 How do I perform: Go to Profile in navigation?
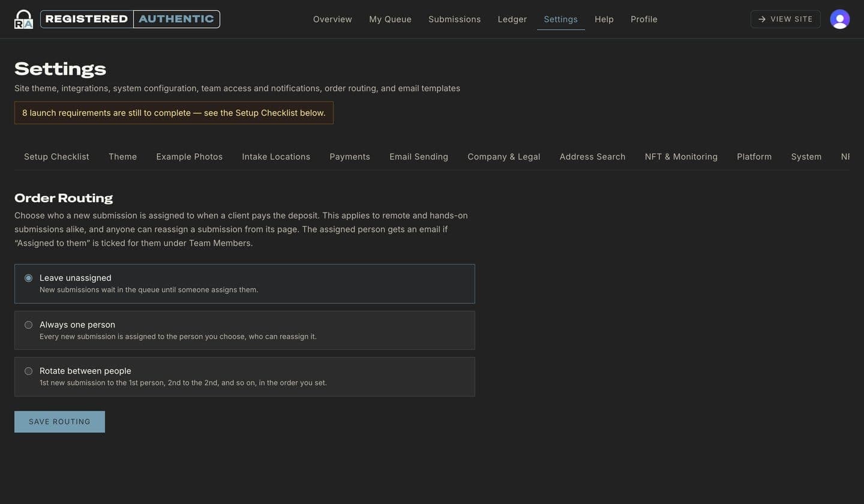coord(644,19)
